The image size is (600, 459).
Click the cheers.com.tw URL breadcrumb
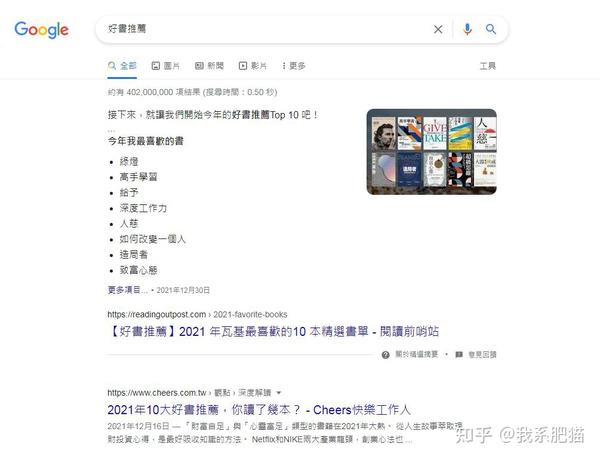click(189, 393)
